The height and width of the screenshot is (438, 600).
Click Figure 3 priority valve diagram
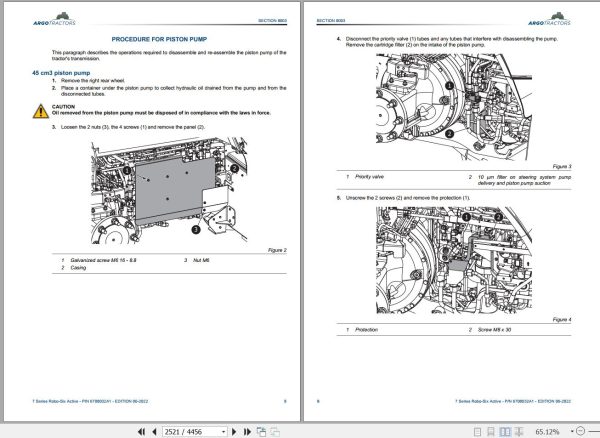click(454, 107)
